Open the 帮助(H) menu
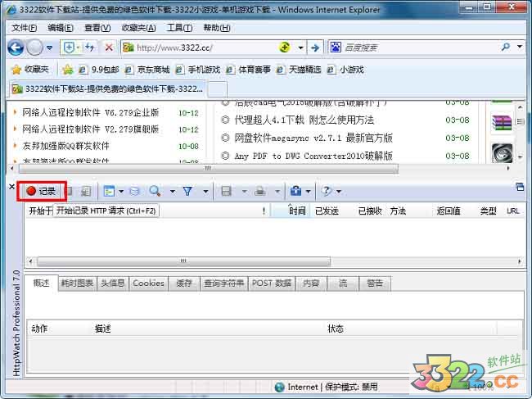This screenshot has width=532, height=399. pyautogui.click(x=217, y=28)
